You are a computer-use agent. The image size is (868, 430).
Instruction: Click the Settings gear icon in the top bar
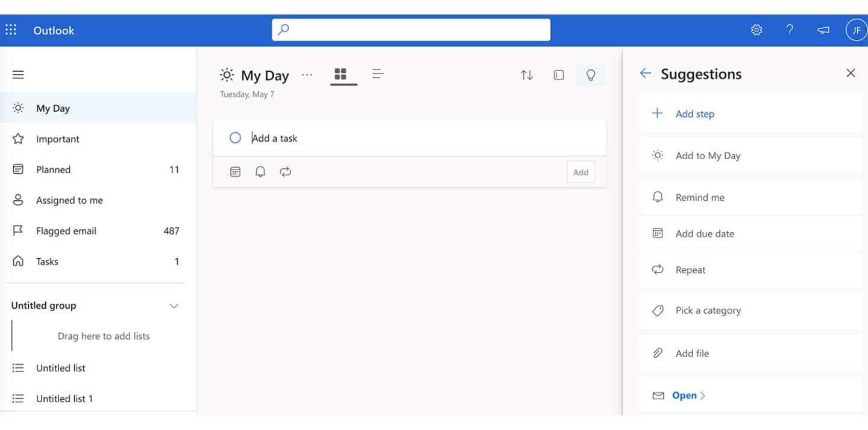[756, 30]
